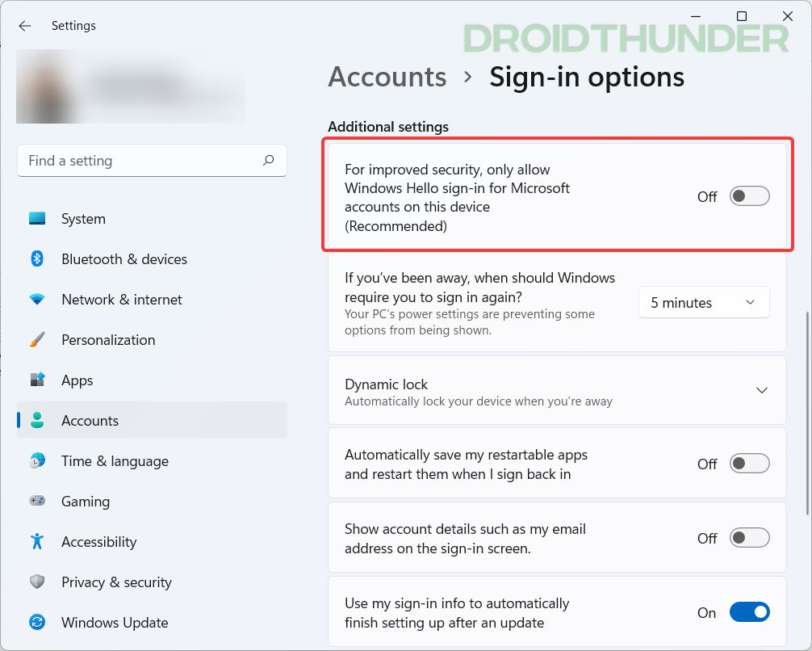Click the Find a setting field
This screenshot has width=812, height=651.
152,160
